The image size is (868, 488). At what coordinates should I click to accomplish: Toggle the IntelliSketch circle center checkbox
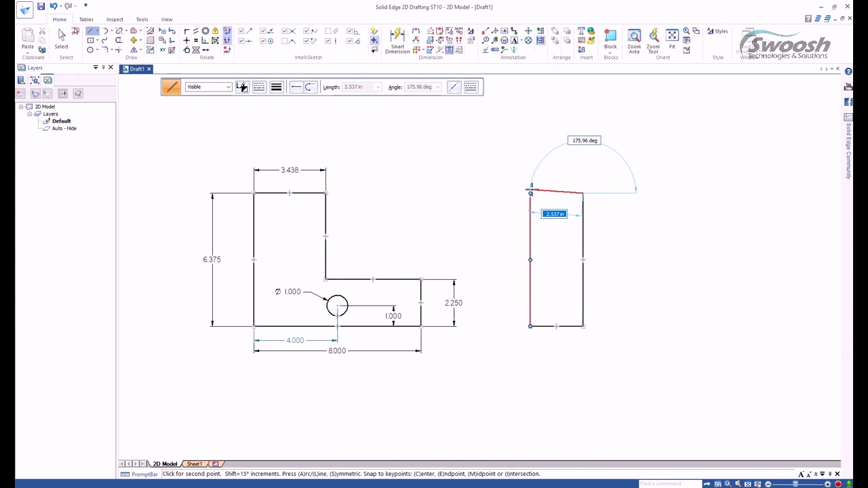[262, 41]
